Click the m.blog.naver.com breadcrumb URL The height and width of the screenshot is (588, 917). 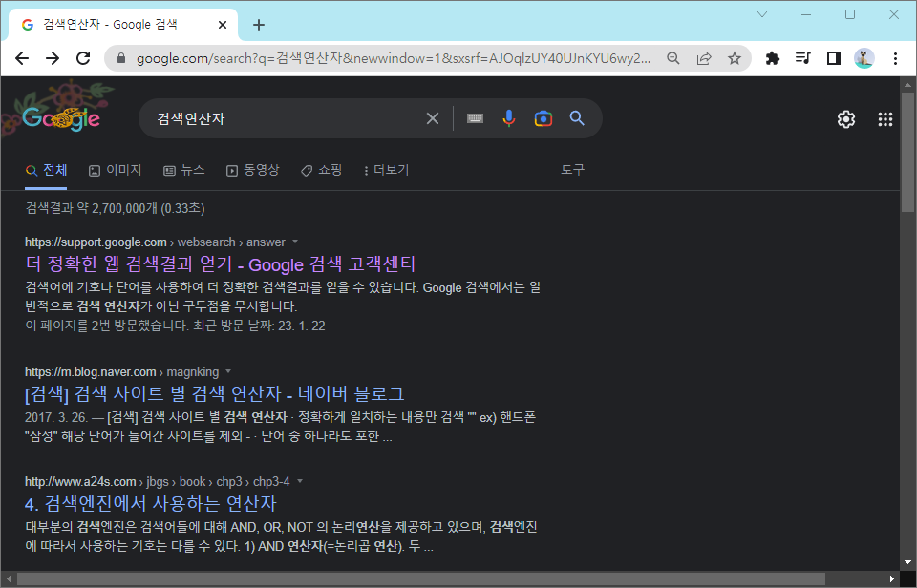click(x=121, y=371)
